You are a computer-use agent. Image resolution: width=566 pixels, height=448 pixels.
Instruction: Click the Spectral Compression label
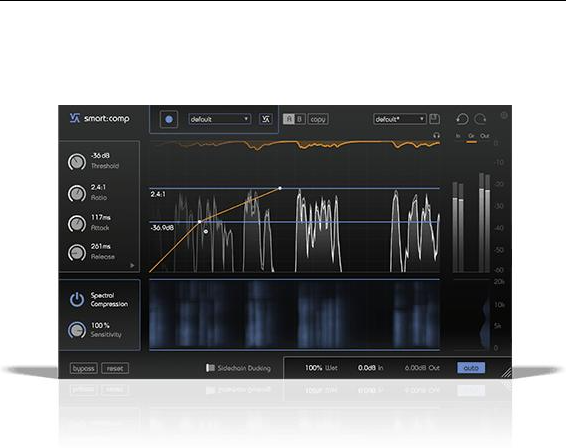coord(109,300)
